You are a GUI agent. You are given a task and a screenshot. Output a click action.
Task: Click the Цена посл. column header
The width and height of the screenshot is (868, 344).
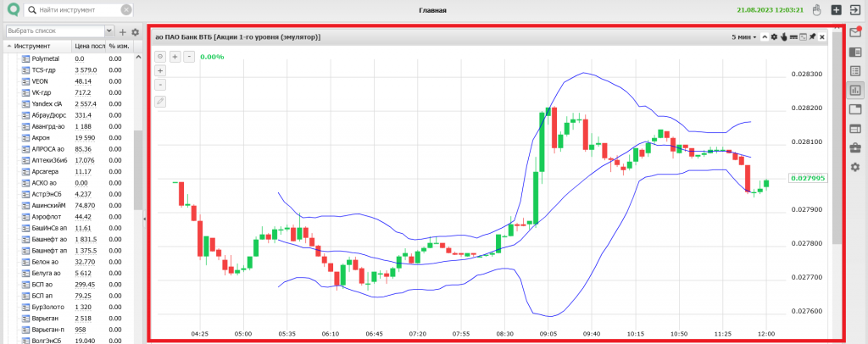pyautogui.click(x=89, y=46)
